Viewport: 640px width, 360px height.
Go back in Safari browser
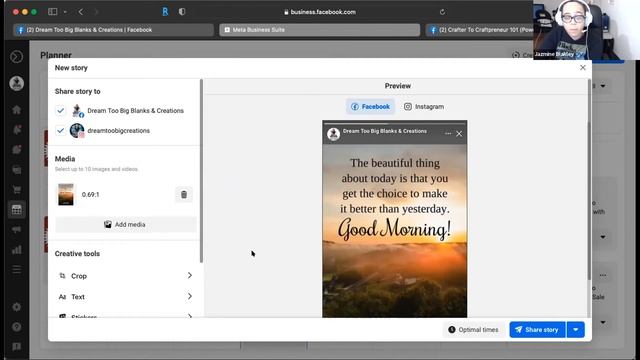pos(81,12)
